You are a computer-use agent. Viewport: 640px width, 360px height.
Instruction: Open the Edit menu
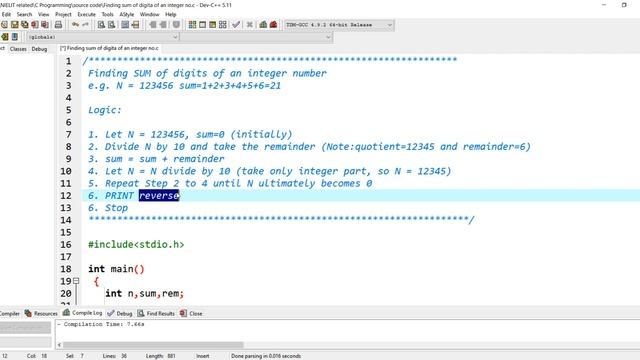(x=6, y=14)
